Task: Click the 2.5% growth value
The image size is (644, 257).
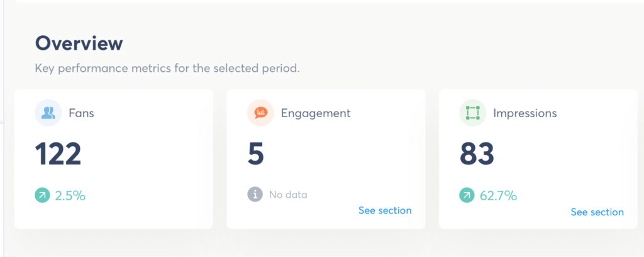Action: (x=70, y=196)
